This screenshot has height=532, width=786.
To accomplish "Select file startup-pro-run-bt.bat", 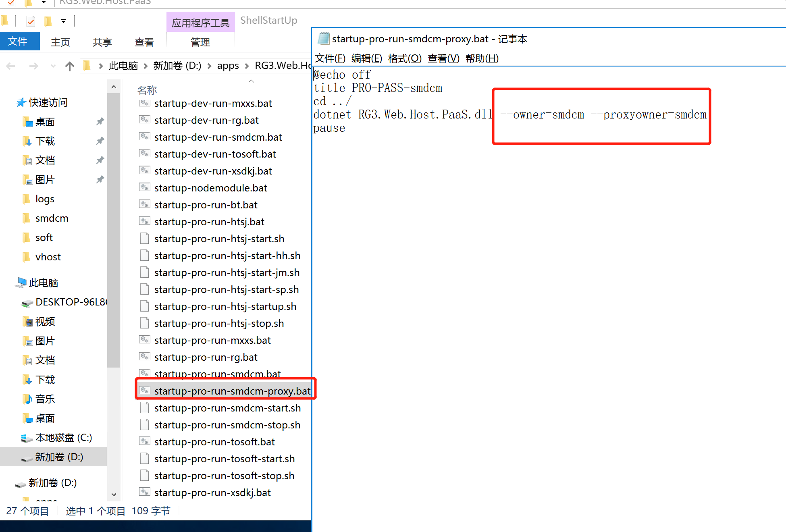I will coord(206,205).
